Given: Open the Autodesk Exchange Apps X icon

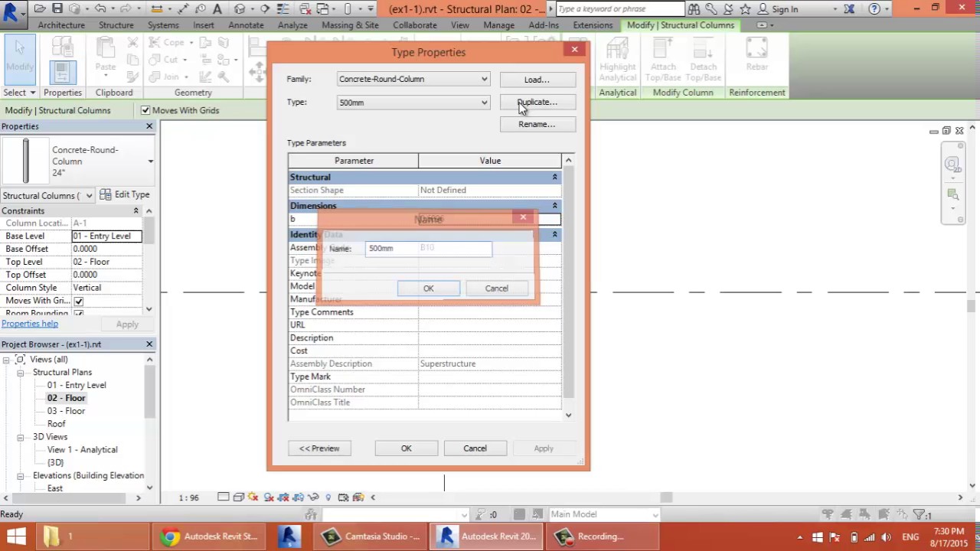Looking at the screenshot, I should pos(849,9).
